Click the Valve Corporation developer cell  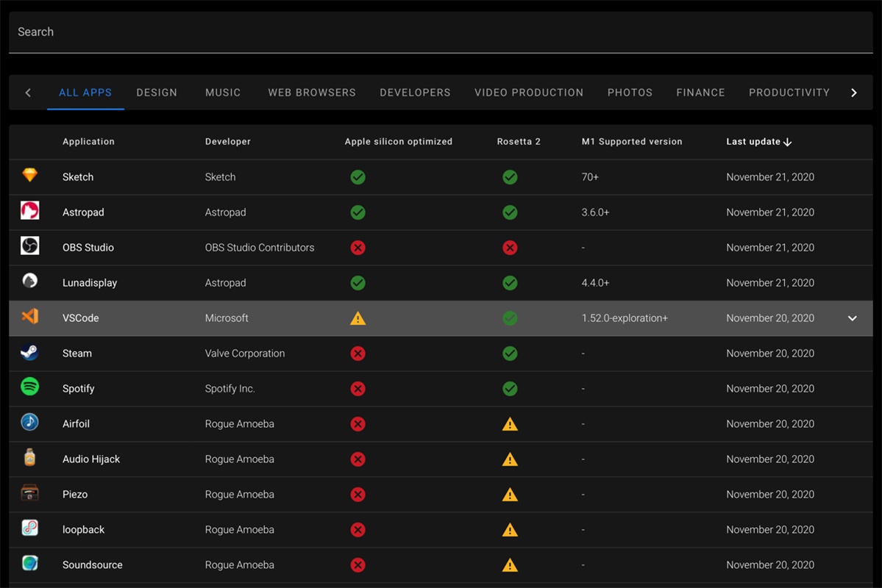point(245,354)
